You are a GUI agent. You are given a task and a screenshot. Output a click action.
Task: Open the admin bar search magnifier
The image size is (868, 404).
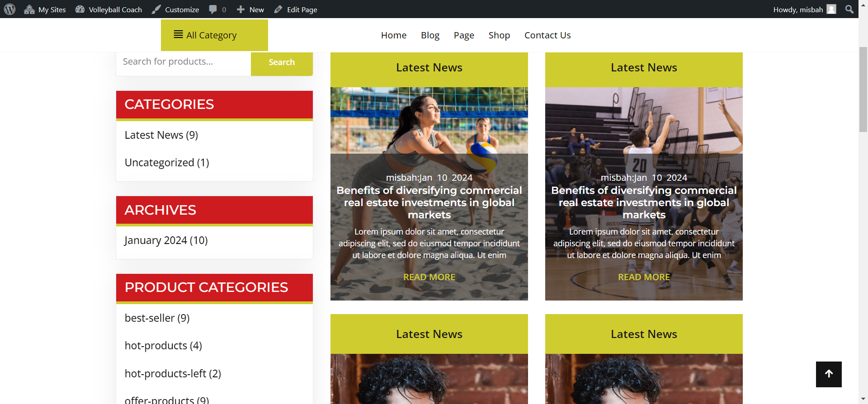coord(849,9)
